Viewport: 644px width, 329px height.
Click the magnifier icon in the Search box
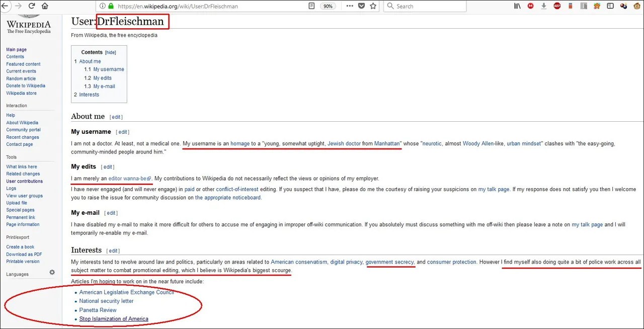click(x=390, y=6)
